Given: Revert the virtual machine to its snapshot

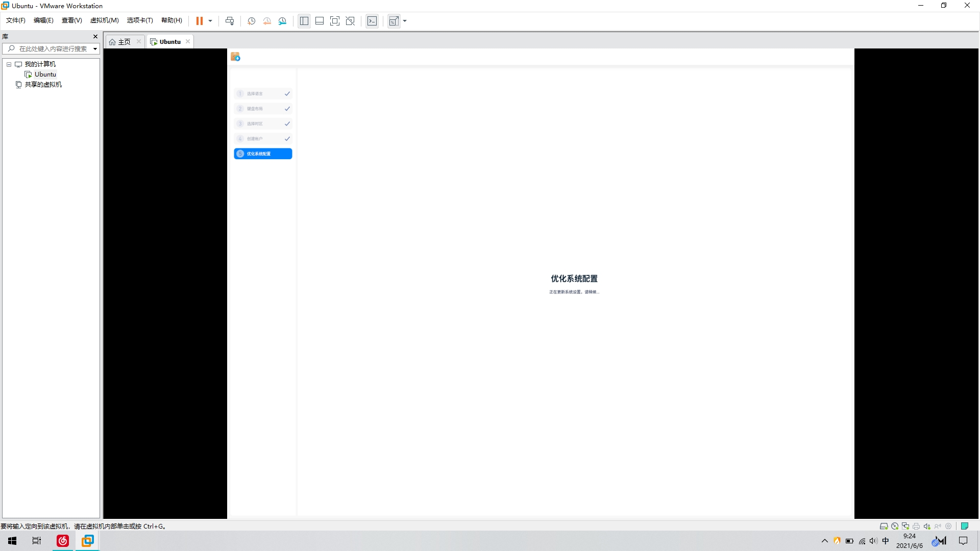Looking at the screenshot, I should pyautogui.click(x=267, y=21).
